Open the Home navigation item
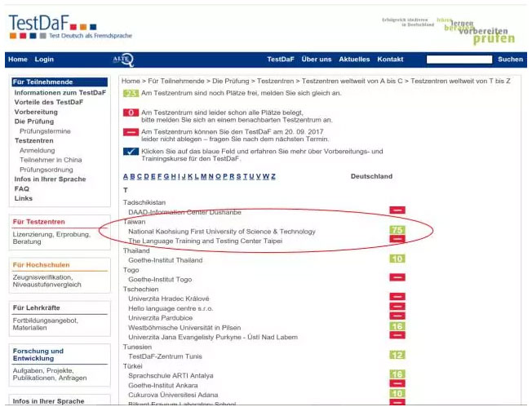Screen dimensions: 532x407 (18, 60)
